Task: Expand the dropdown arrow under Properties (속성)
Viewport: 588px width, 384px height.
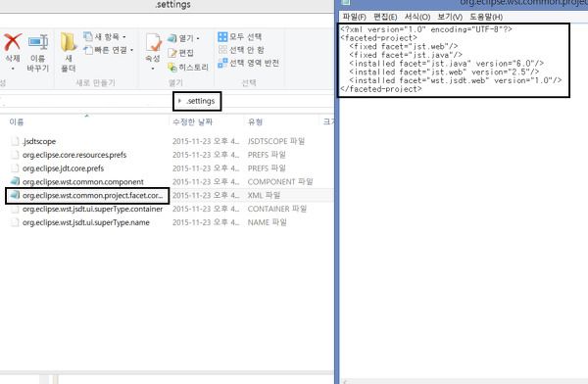Action: tap(153, 69)
